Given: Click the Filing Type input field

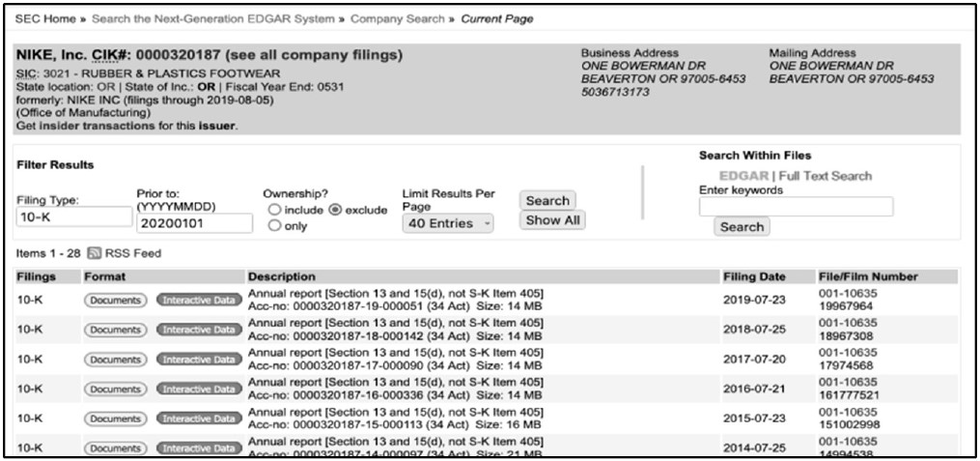Looking at the screenshot, I should pos(73,216).
